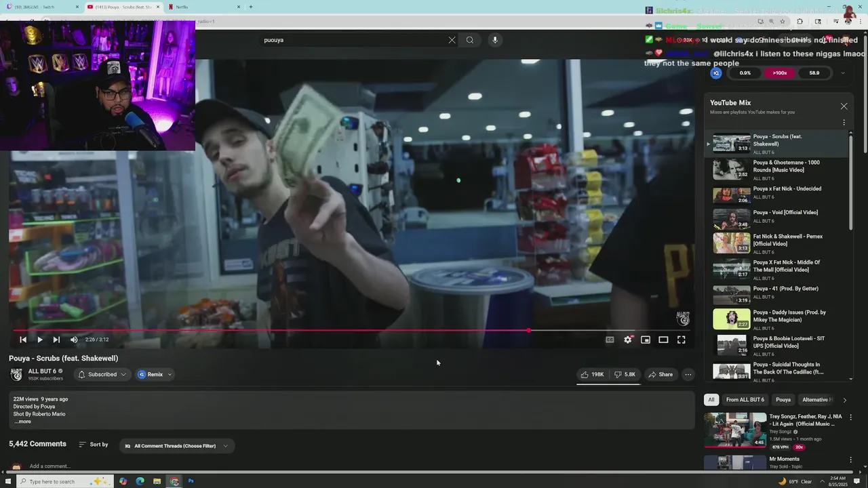Share the Pouya - Scrubs video
This screenshot has height=488, width=868.
point(660,374)
